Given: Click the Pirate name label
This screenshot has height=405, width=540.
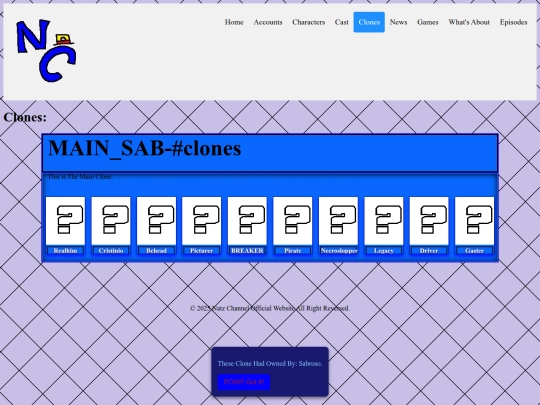Looking at the screenshot, I should pyautogui.click(x=293, y=251).
